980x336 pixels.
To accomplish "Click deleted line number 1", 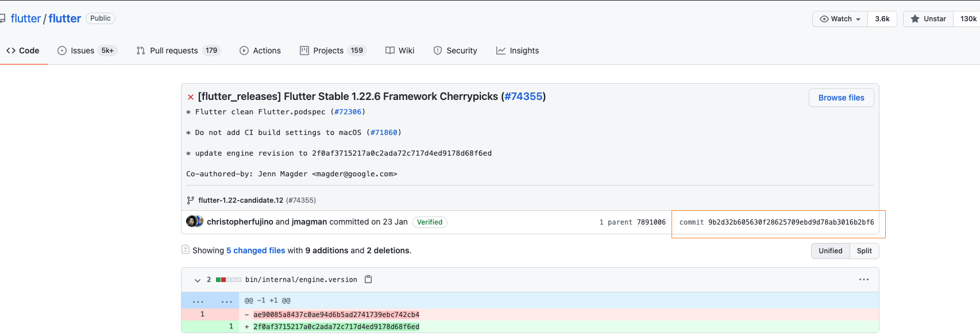I will coord(202,314).
